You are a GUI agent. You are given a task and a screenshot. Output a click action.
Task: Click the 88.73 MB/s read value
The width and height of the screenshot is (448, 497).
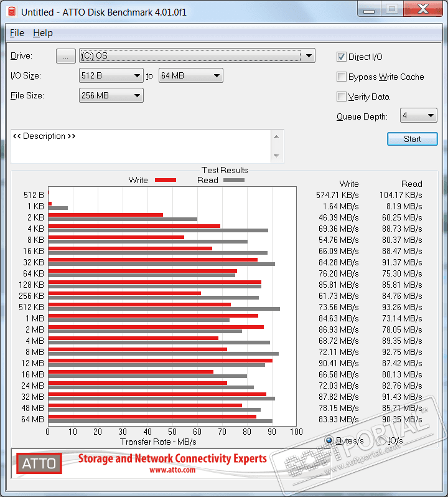(x=402, y=229)
